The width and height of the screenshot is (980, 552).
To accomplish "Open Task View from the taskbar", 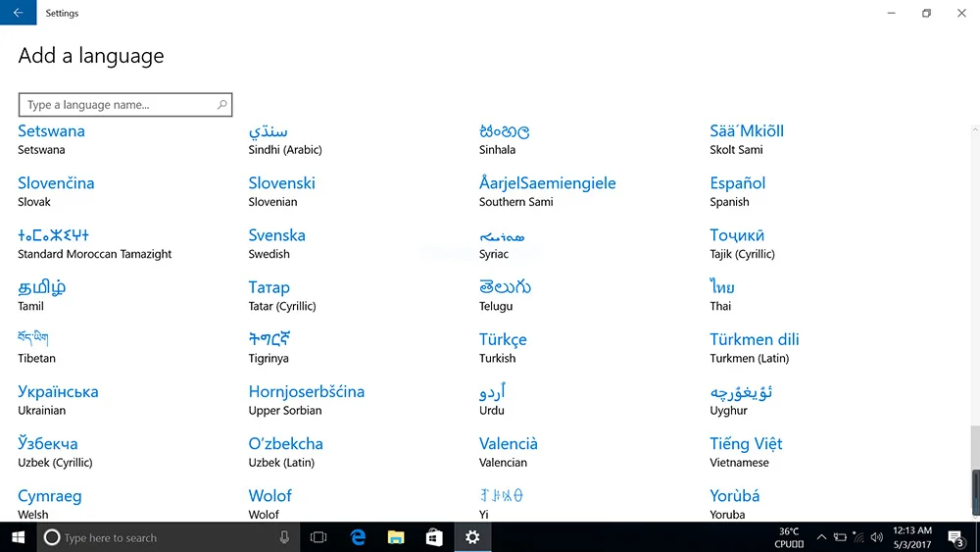I will pos(318,537).
